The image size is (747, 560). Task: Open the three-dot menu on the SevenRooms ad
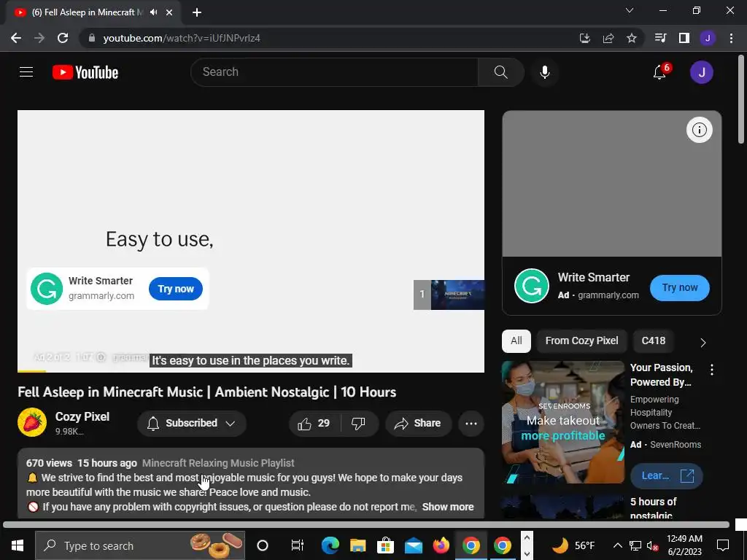point(712,370)
